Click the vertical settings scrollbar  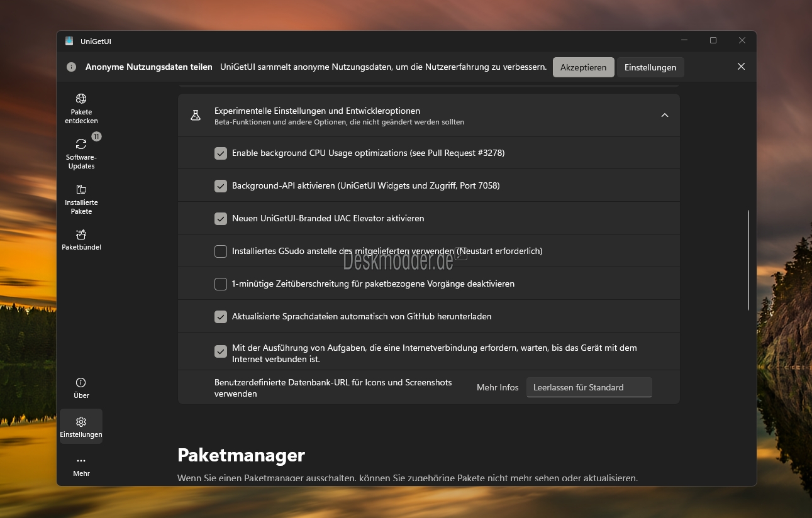(x=748, y=260)
